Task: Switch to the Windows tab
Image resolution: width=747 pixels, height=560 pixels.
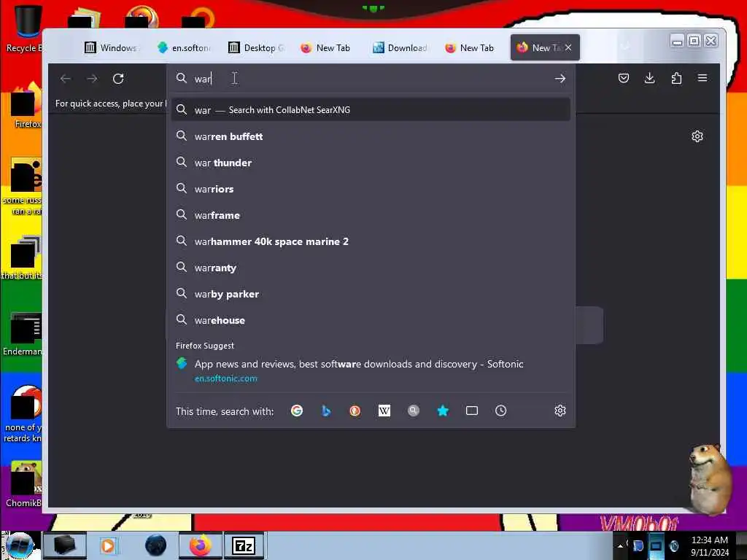Action: pos(111,47)
